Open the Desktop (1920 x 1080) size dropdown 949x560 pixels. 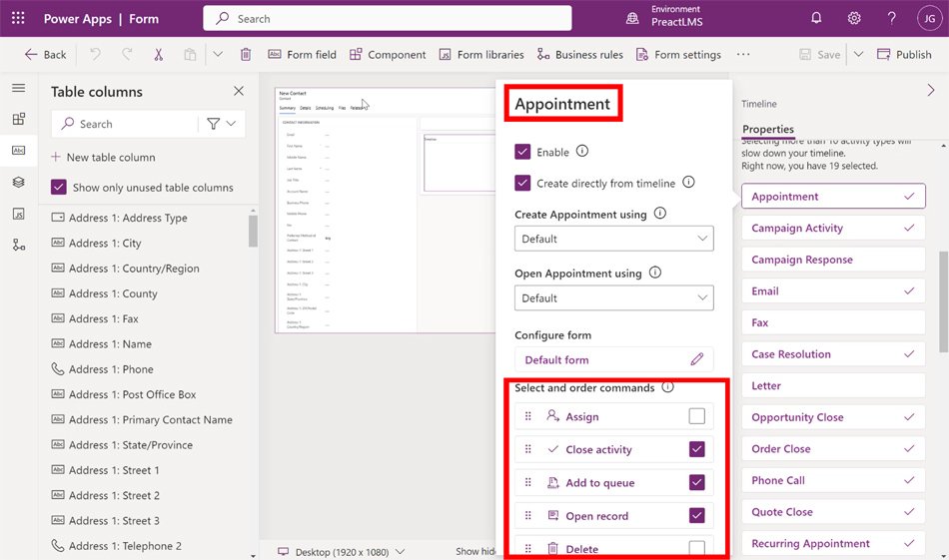point(342,552)
